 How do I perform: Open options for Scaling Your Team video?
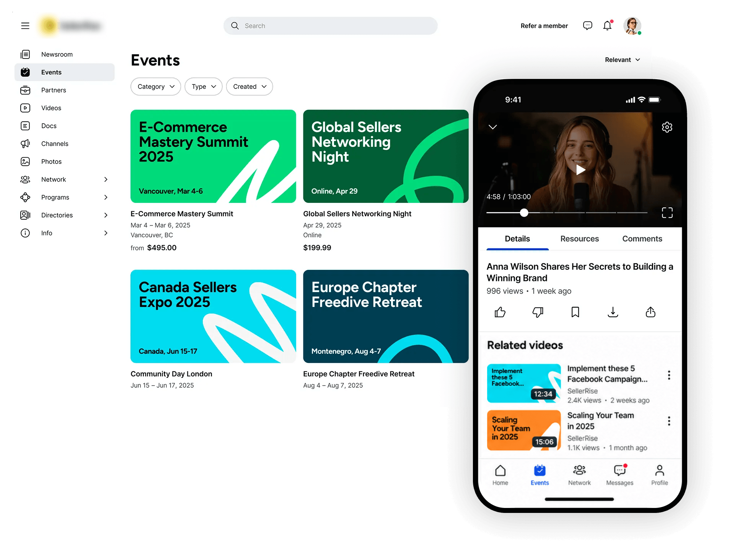tap(669, 421)
